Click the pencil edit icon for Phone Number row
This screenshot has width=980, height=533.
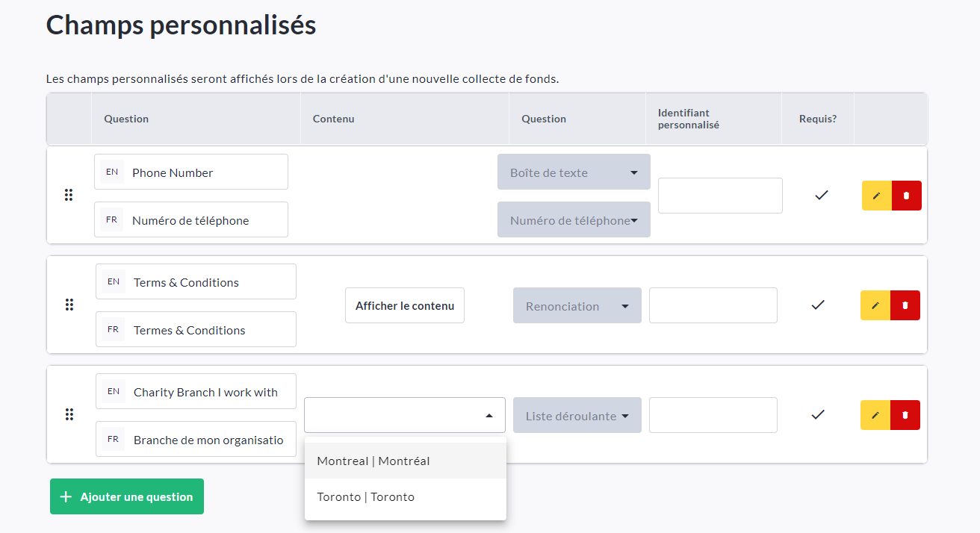(x=876, y=196)
